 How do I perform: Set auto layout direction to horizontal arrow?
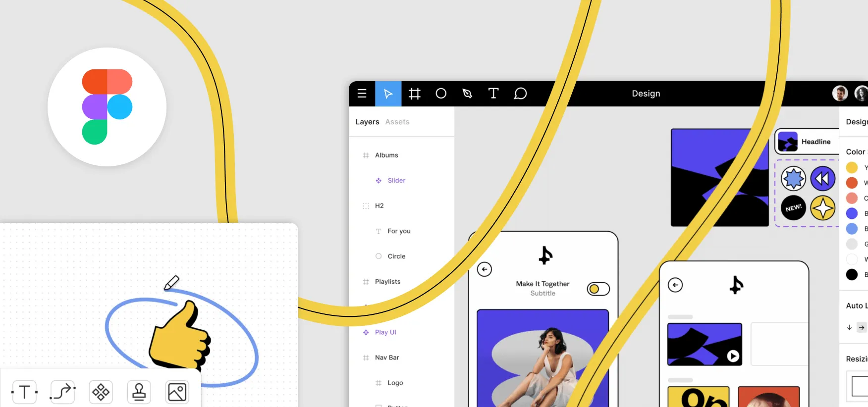coord(862,327)
